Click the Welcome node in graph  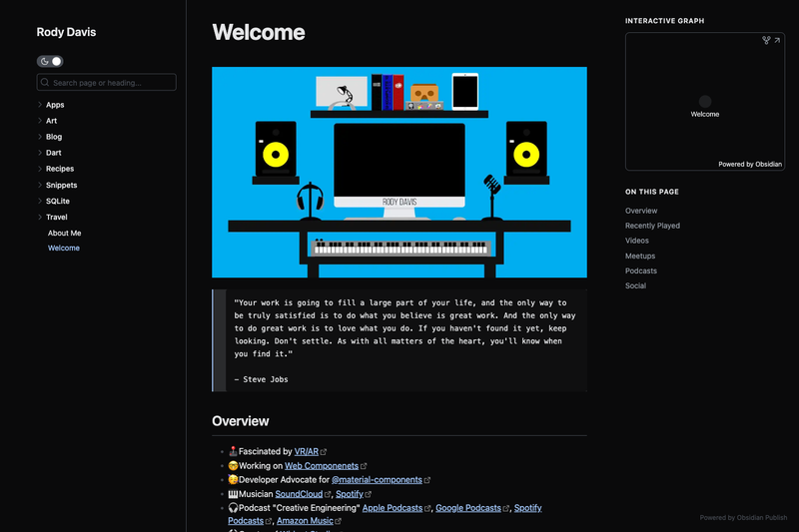tap(705, 101)
